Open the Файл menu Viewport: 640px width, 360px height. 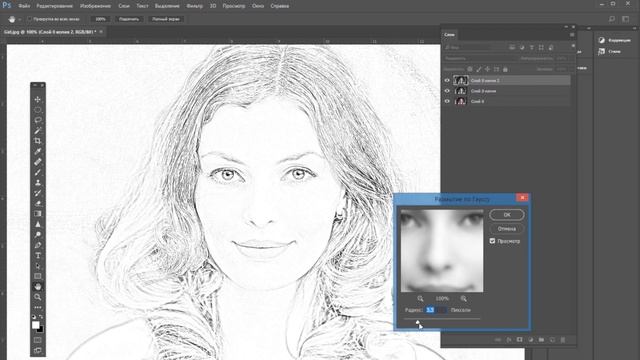click(24, 6)
